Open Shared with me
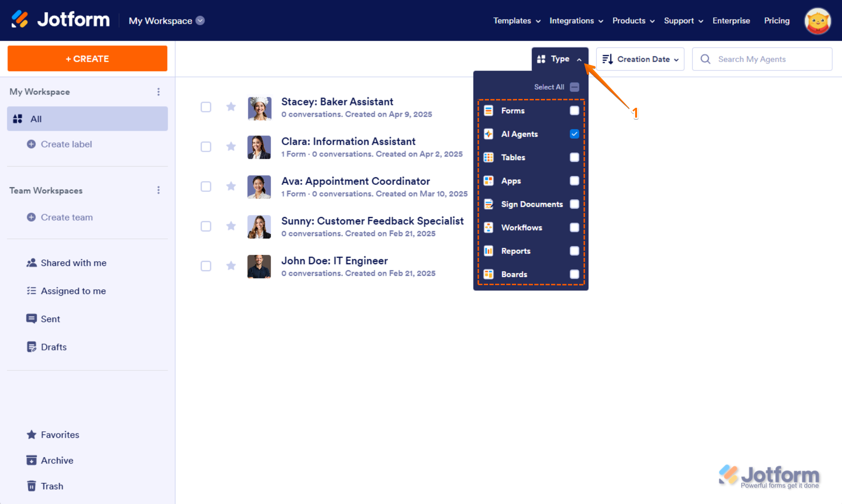The width and height of the screenshot is (842, 504). point(67,263)
